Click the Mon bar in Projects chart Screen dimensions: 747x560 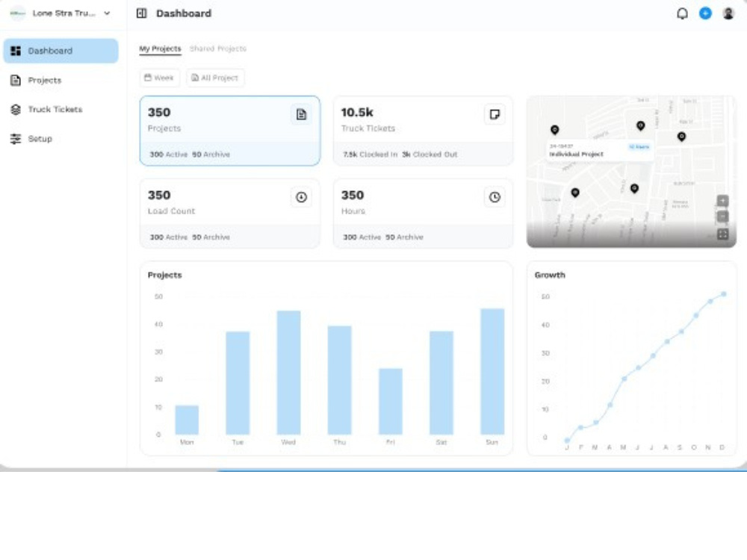(187, 420)
